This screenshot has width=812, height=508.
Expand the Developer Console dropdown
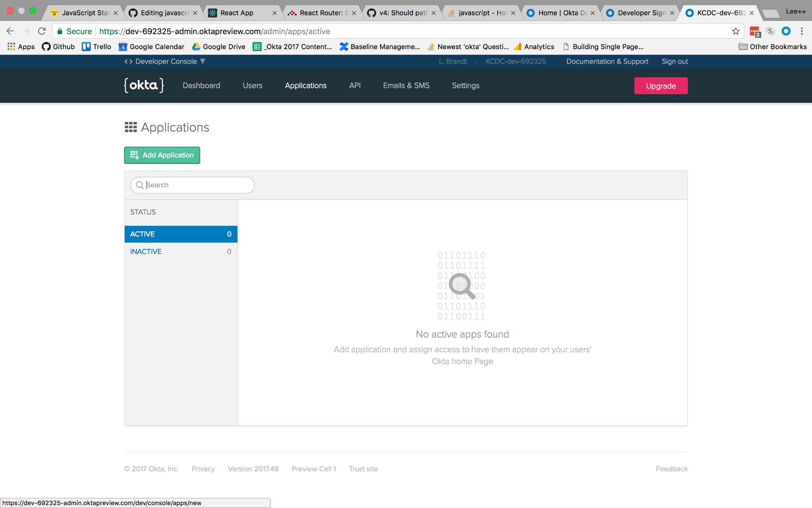[166, 61]
